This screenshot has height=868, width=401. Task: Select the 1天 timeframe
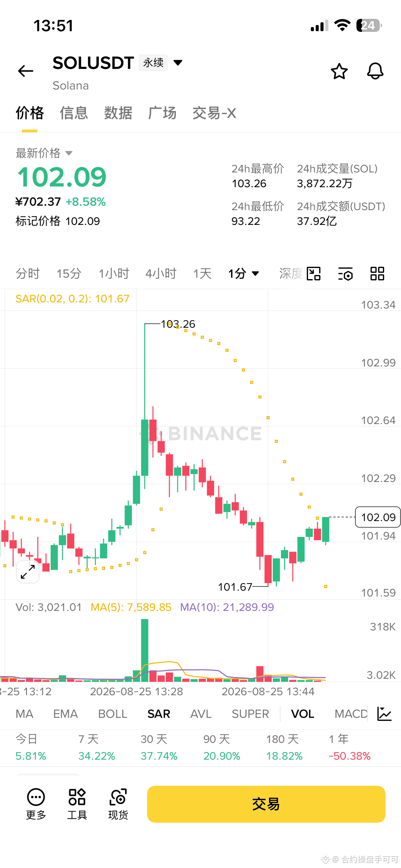(x=202, y=274)
